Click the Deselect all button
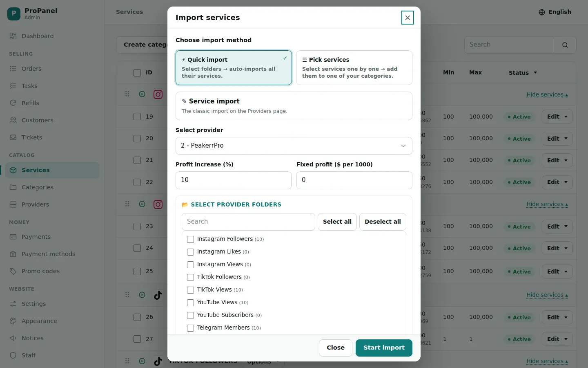Viewport: 588px width, 368px height. [383, 222]
